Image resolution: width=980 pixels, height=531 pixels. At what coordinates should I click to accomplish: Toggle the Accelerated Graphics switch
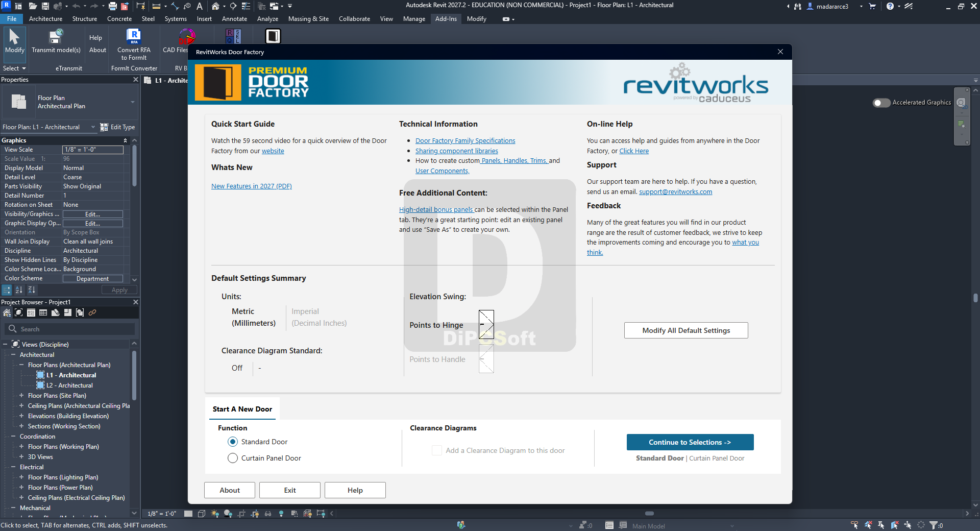point(881,103)
